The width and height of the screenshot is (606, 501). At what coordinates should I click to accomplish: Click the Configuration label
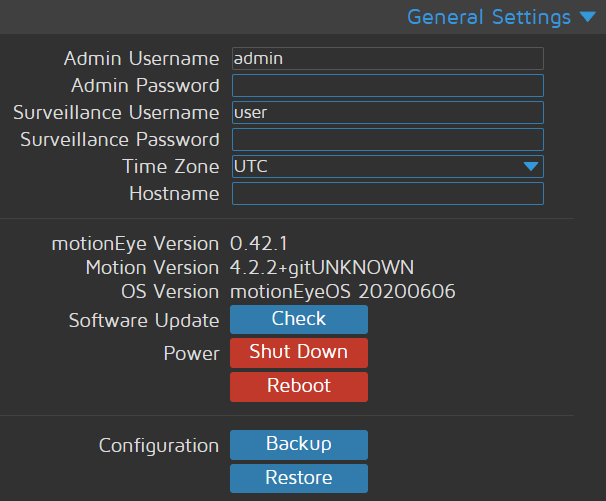(159, 446)
